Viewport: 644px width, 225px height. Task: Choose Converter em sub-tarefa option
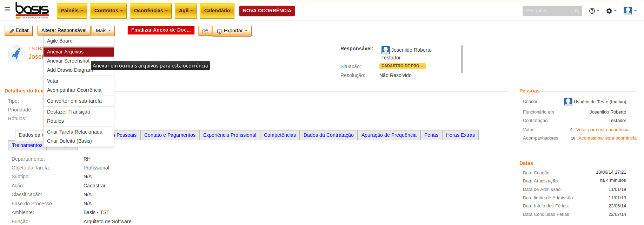pyautogui.click(x=74, y=101)
